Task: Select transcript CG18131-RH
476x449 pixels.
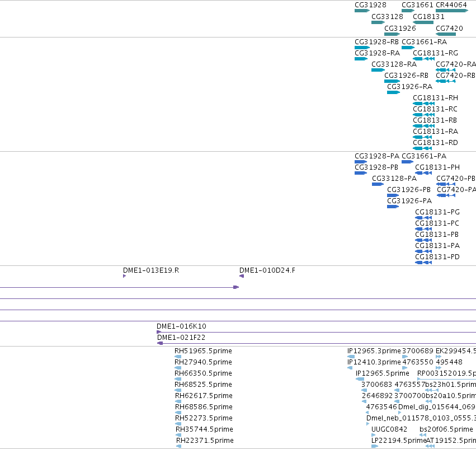Action: (x=435, y=98)
